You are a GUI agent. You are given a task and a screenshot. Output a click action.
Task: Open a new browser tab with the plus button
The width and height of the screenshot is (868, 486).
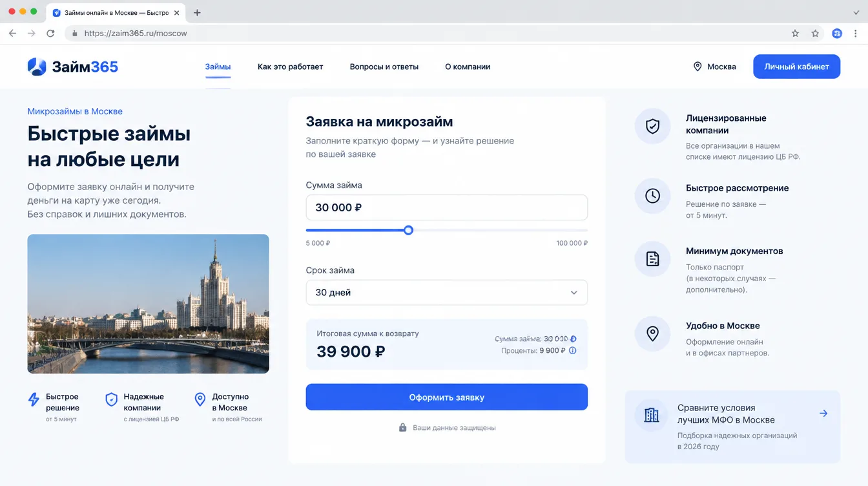197,12
